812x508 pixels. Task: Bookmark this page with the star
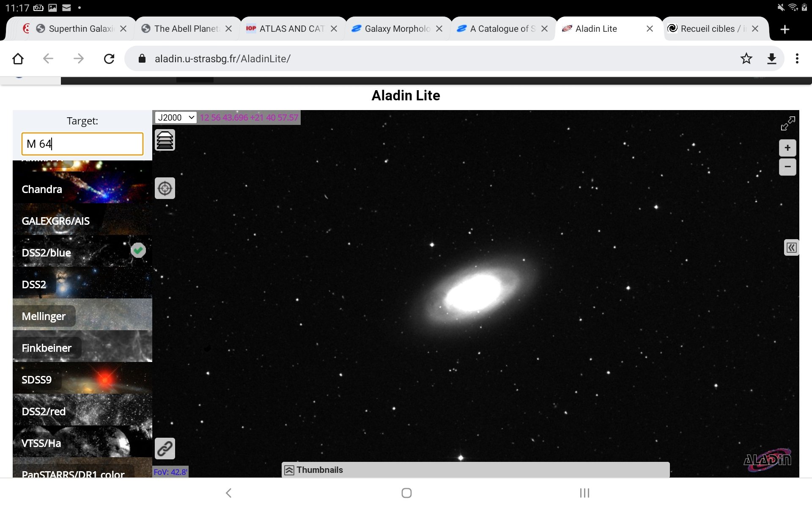pyautogui.click(x=746, y=58)
